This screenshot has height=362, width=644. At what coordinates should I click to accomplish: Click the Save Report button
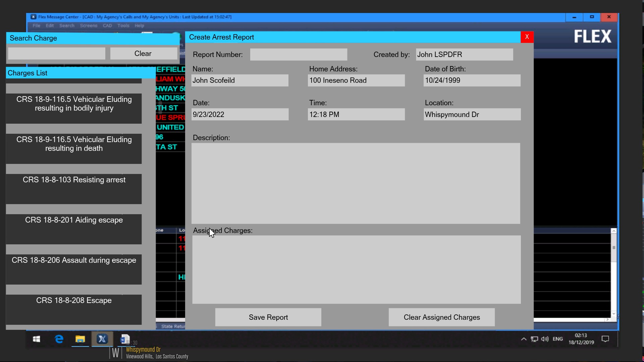tap(268, 317)
